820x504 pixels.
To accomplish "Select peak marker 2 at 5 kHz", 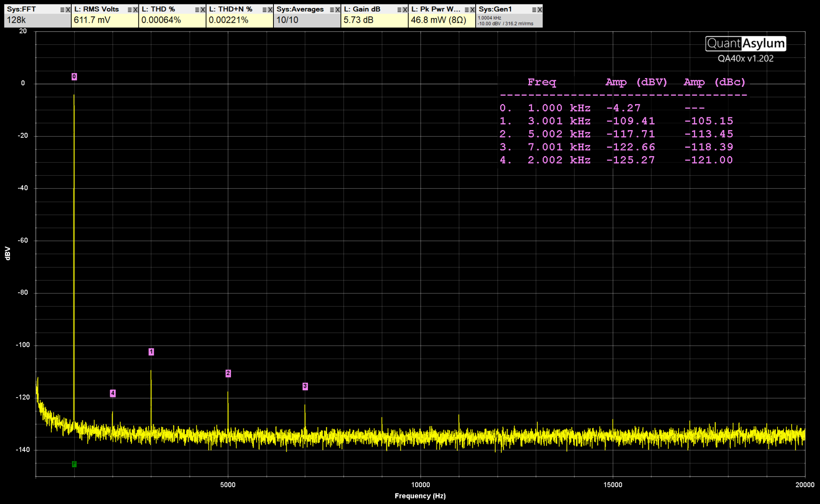I will coord(228,373).
